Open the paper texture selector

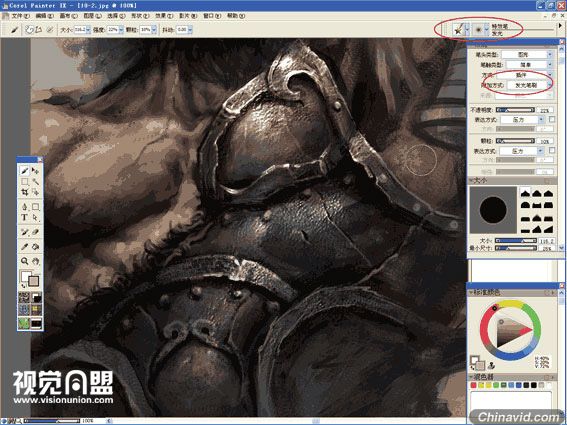[x=24, y=297]
